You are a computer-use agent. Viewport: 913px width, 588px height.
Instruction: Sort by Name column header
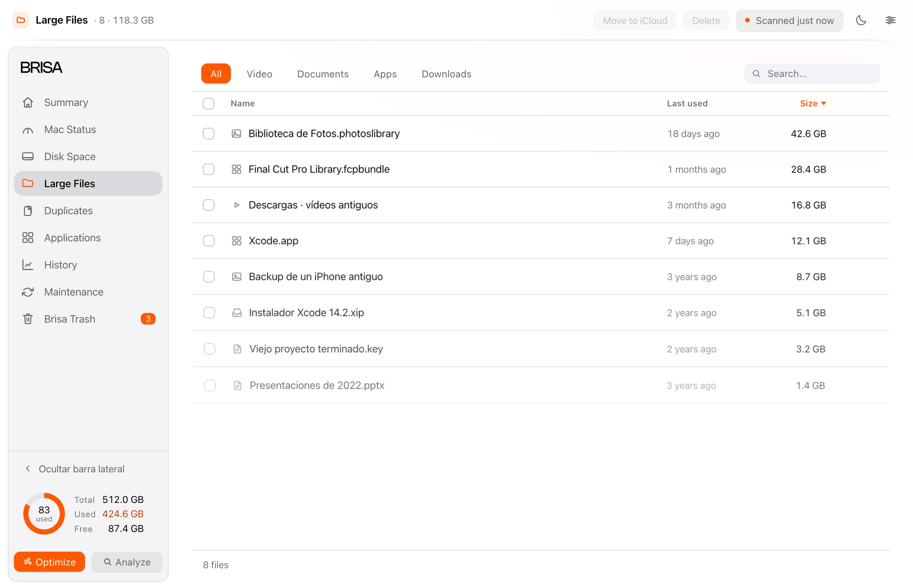(243, 103)
